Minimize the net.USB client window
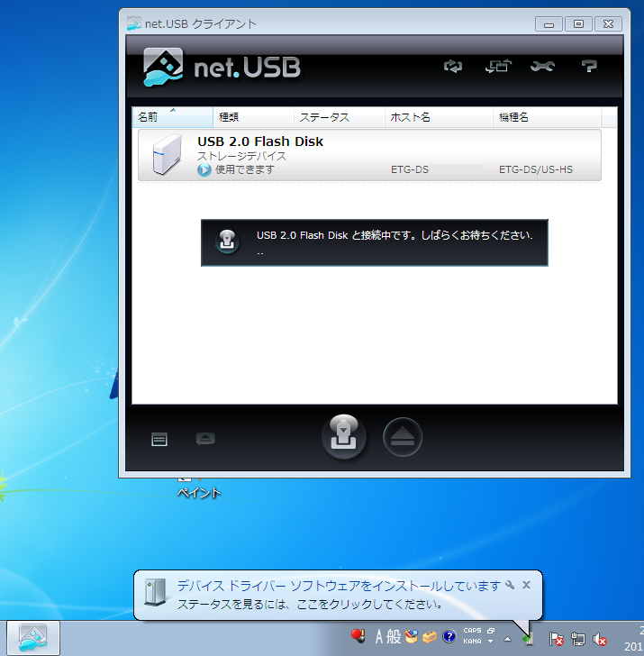644x656 pixels. coord(549,24)
